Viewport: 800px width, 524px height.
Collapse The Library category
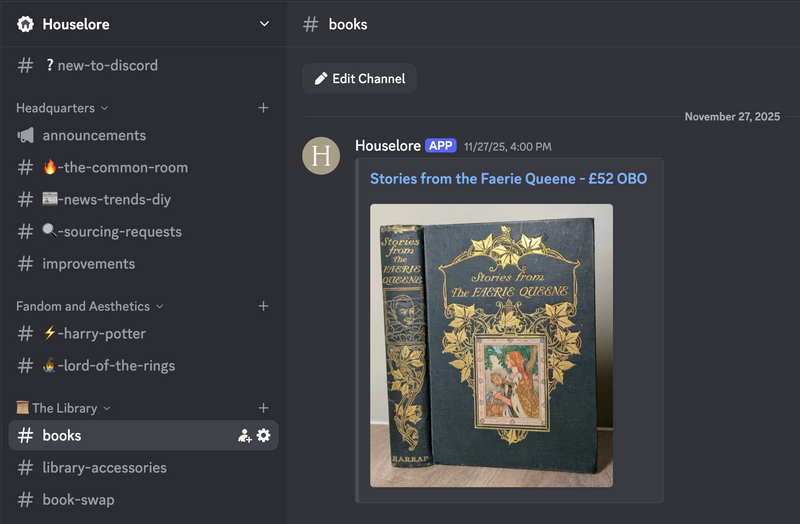coord(64,408)
